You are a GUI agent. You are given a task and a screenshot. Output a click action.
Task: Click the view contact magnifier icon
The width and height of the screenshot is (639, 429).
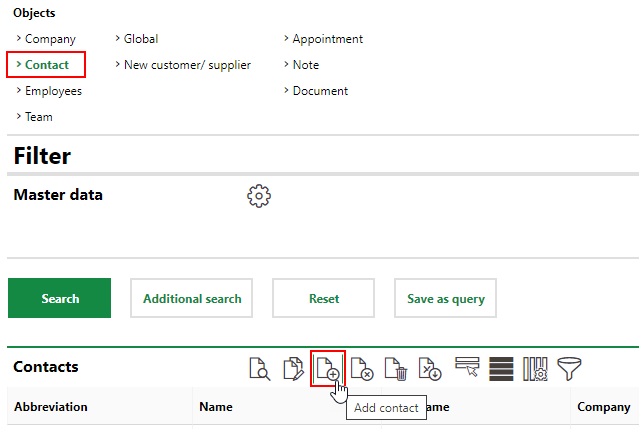pos(259,368)
